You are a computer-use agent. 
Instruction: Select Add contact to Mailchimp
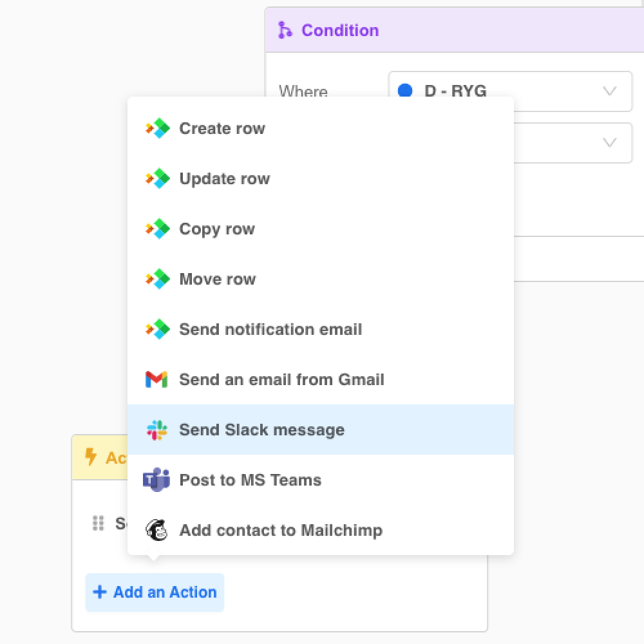[x=281, y=530]
